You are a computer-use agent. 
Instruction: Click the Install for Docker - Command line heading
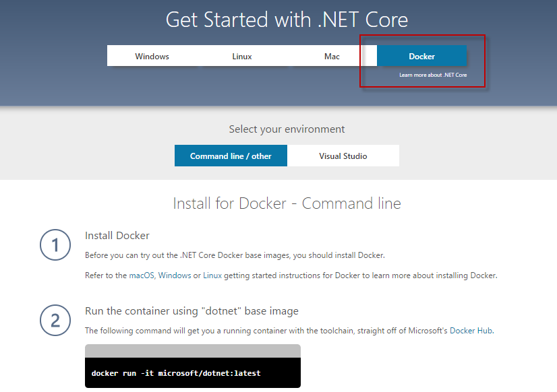[x=287, y=203]
